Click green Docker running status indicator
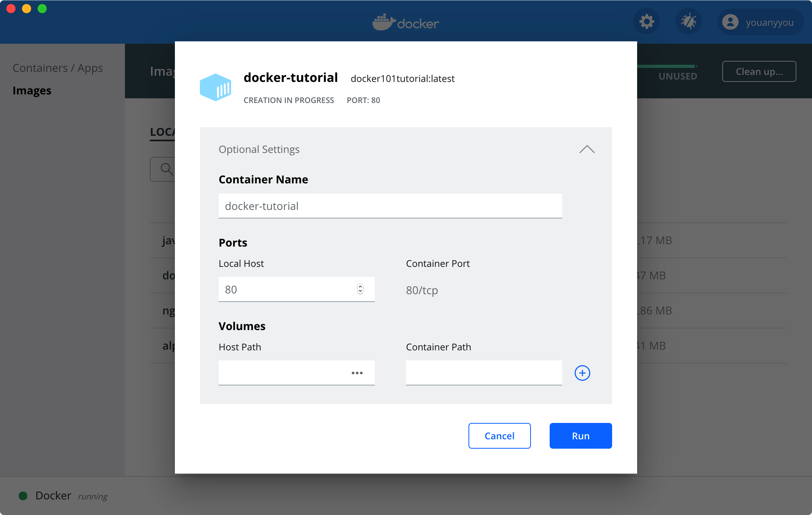Image resolution: width=812 pixels, height=515 pixels. coord(23,495)
